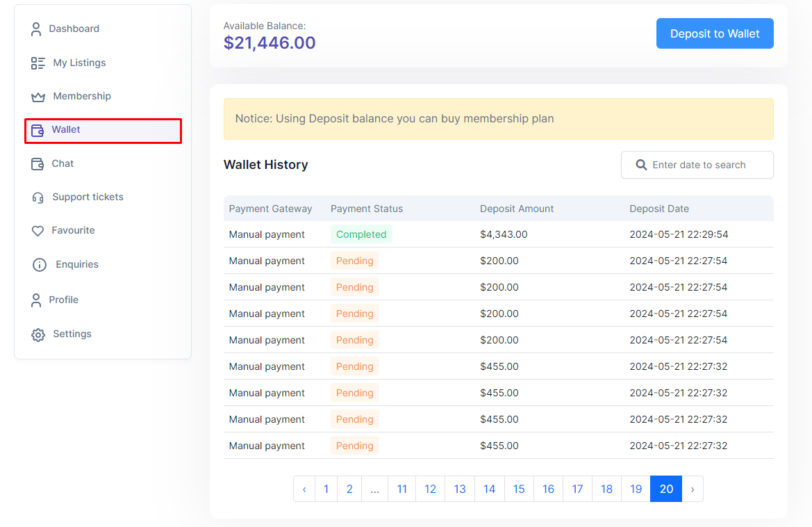
Task: Click the Settings gear icon
Action: click(38, 334)
